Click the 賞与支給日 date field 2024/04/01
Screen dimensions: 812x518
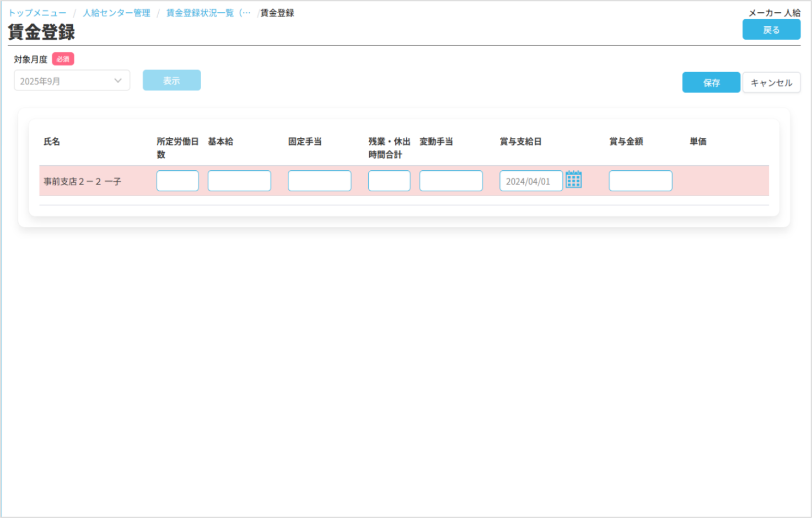(531, 181)
